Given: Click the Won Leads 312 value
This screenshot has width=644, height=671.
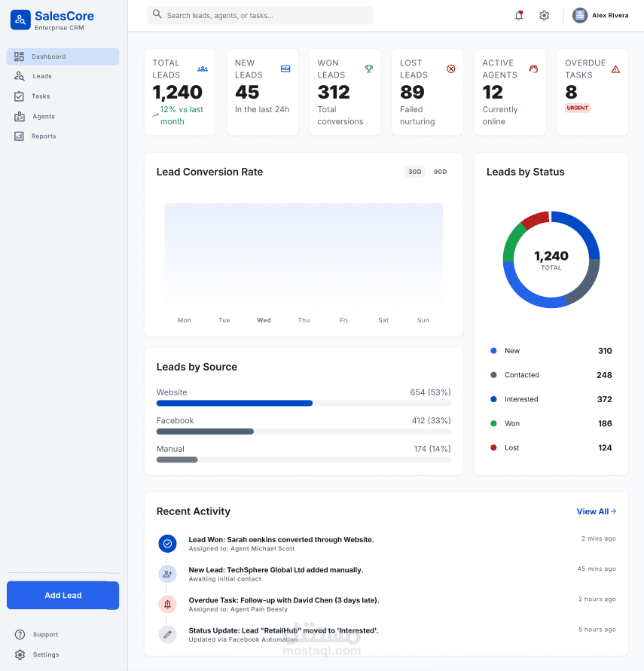Looking at the screenshot, I should pos(334,92).
